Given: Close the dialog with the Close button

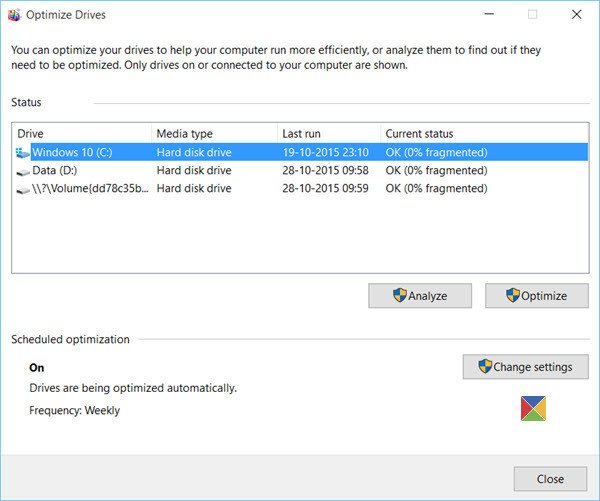Looking at the screenshot, I should 550,479.
